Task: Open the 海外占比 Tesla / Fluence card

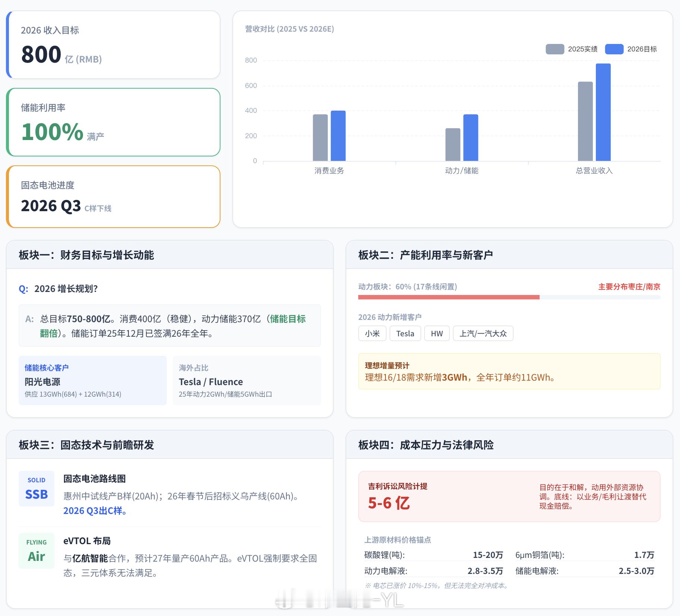Action: (247, 380)
